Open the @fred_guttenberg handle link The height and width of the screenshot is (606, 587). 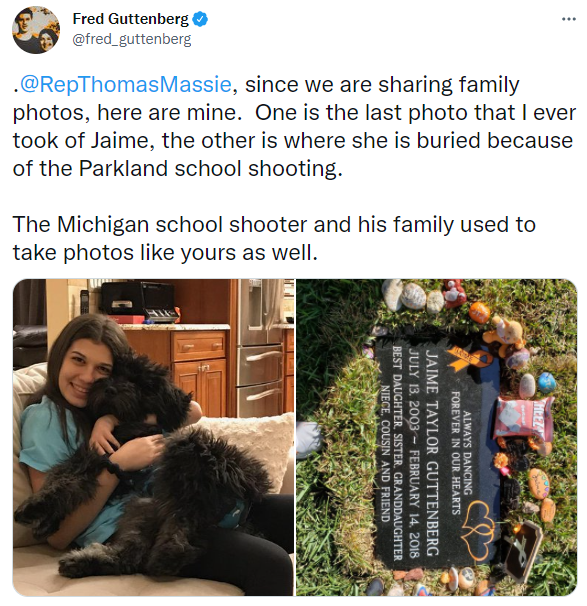[132, 39]
